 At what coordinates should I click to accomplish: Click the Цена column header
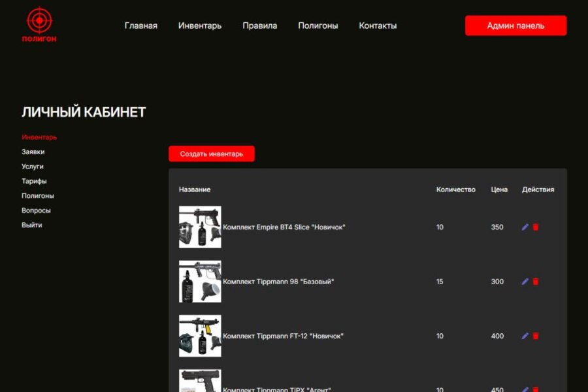coord(499,189)
